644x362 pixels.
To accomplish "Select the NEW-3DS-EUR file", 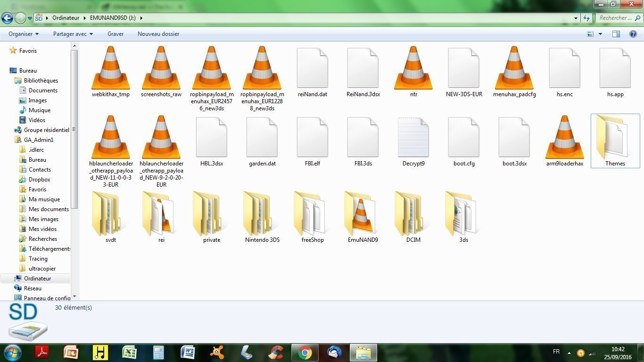I will click(464, 72).
